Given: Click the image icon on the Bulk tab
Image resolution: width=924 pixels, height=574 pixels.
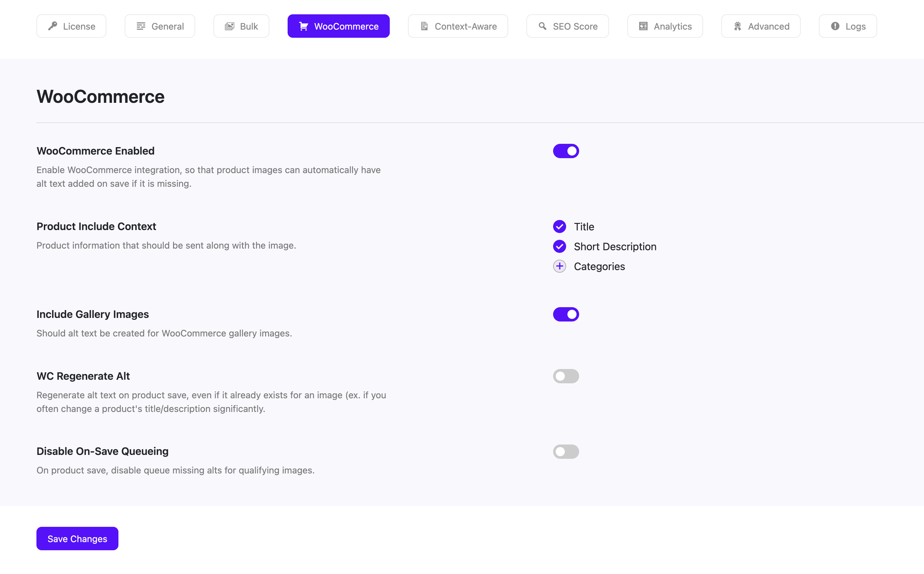Looking at the screenshot, I should click(x=230, y=26).
